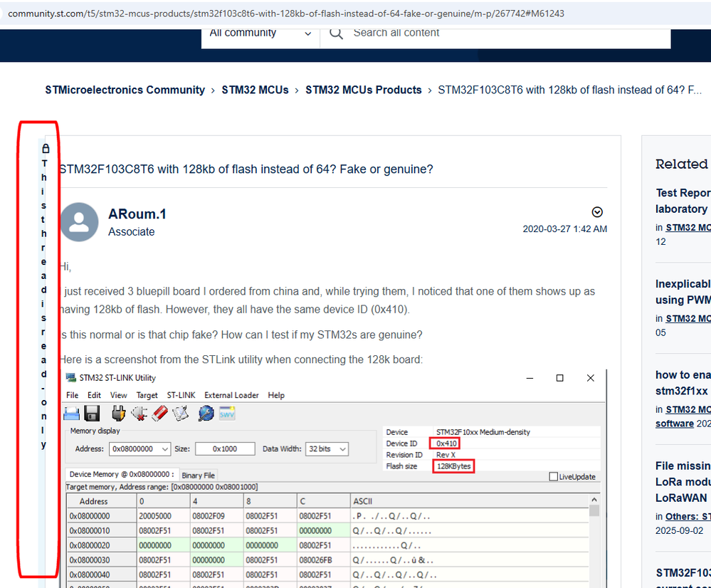The width and height of the screenshot is (711, 588).
Task: Open Target menu in ST-LINK Utility
Action: click(x=147, y=395)
